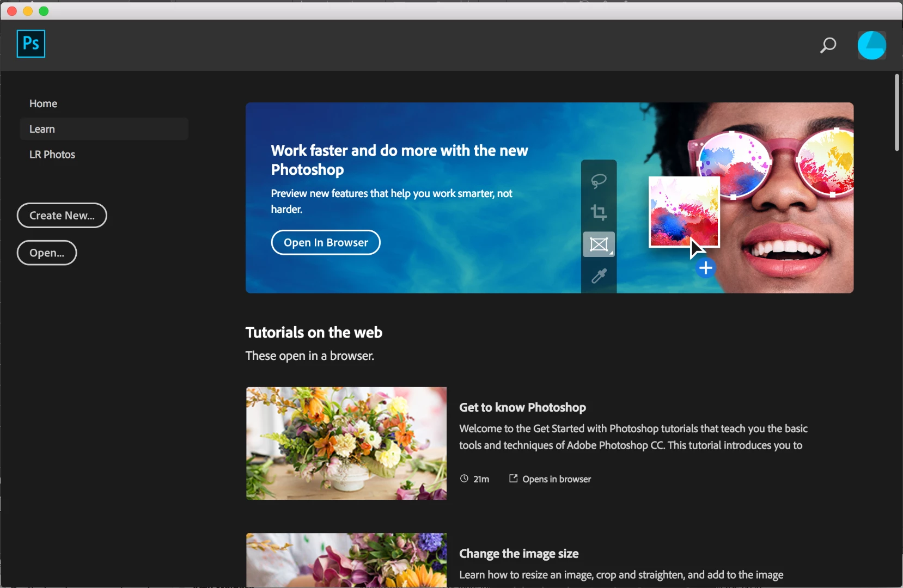Click the flower bouquet thumbnail for Get to know Photoshop

[x=346, y=443]
